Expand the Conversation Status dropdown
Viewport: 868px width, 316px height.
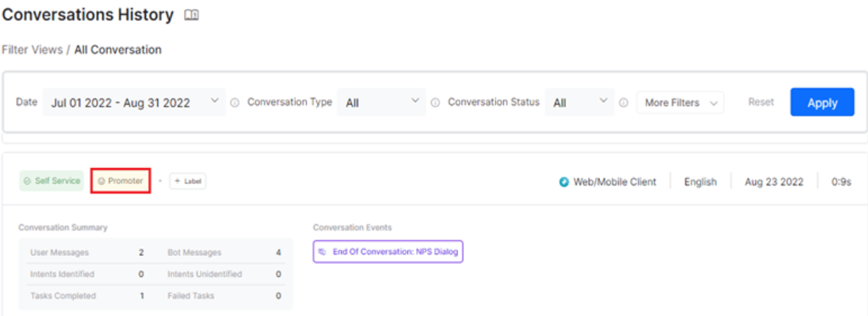(x=580, y=102)
